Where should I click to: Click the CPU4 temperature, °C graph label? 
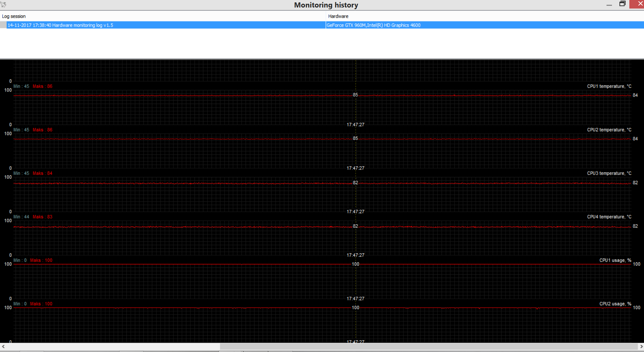click(609, 217)
